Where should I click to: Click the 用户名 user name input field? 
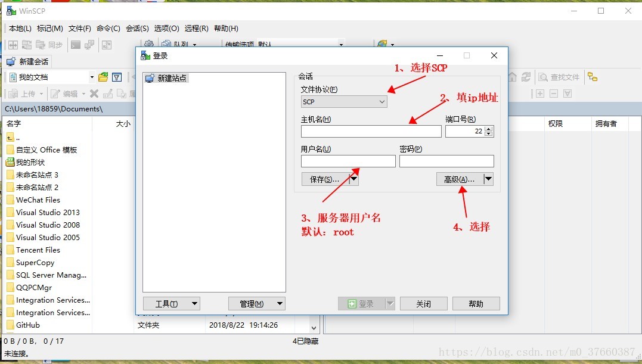(x=348, y=161)
